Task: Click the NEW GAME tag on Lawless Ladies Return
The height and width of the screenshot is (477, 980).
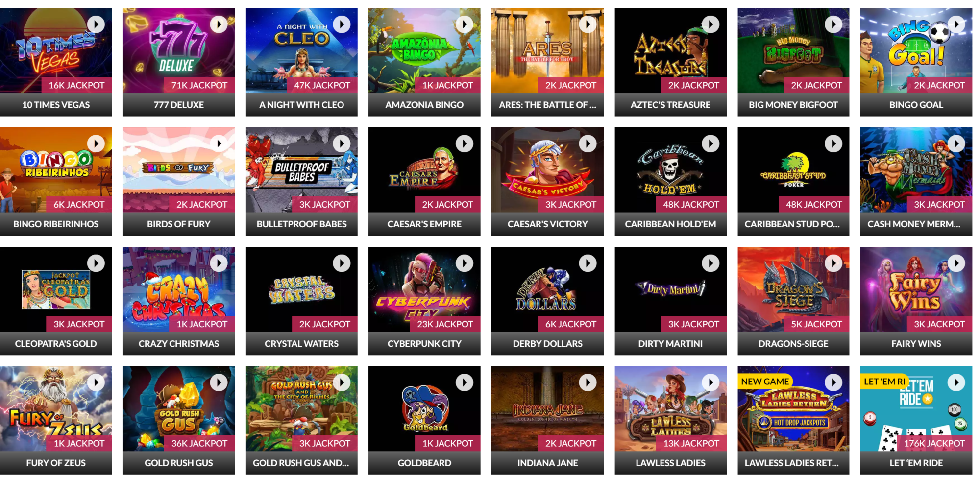Action: [765, 382]
